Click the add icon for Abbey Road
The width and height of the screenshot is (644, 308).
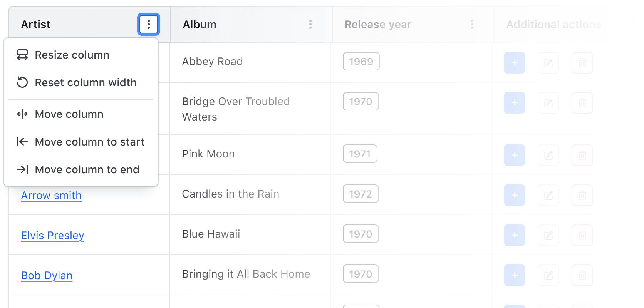click(514, 63)
